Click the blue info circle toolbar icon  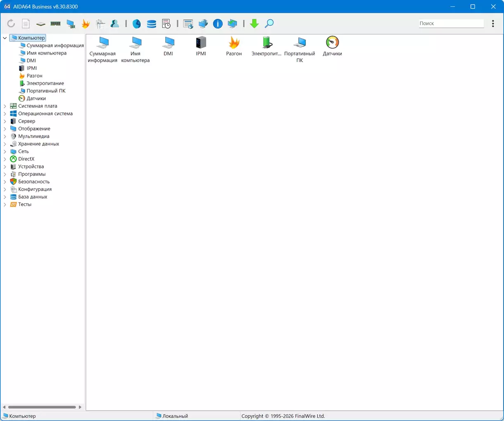218,24
